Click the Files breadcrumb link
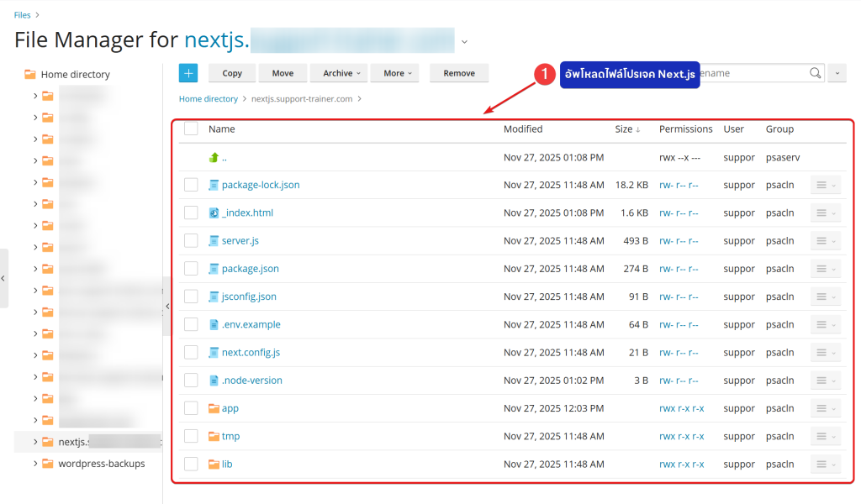The width and height of the screenshot is (861, 504). pyautogui.click(x=22, y=15)
